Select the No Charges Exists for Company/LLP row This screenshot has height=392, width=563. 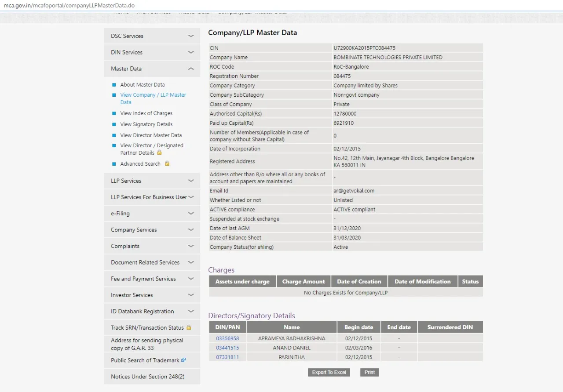[x=346, y=293]
